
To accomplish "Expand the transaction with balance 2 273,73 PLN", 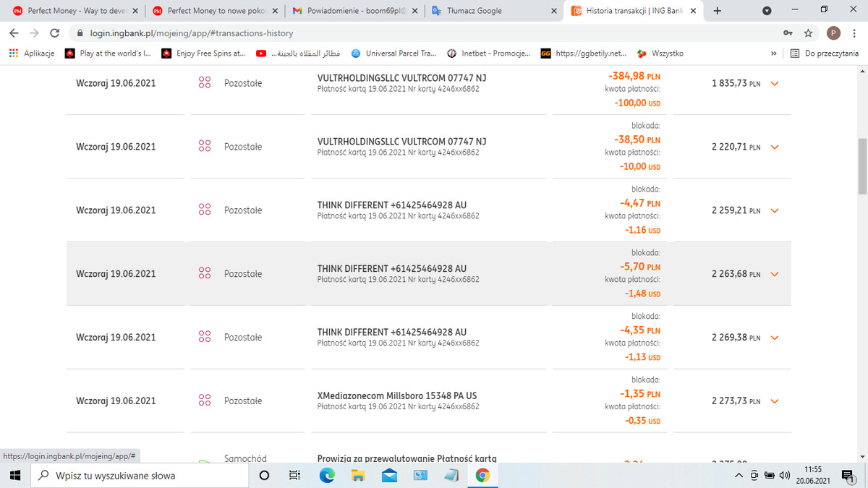I will tap(775, 401).
